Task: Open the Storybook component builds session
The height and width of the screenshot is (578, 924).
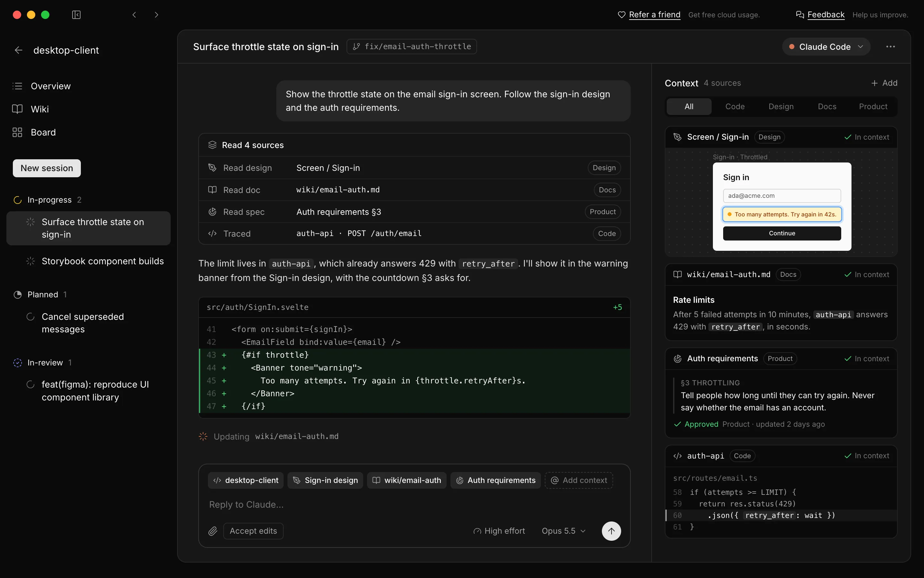Action: coord(89,261)
